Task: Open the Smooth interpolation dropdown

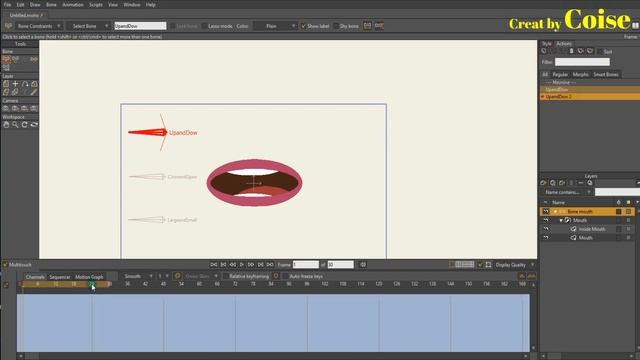Action: [x=137, y=276]
